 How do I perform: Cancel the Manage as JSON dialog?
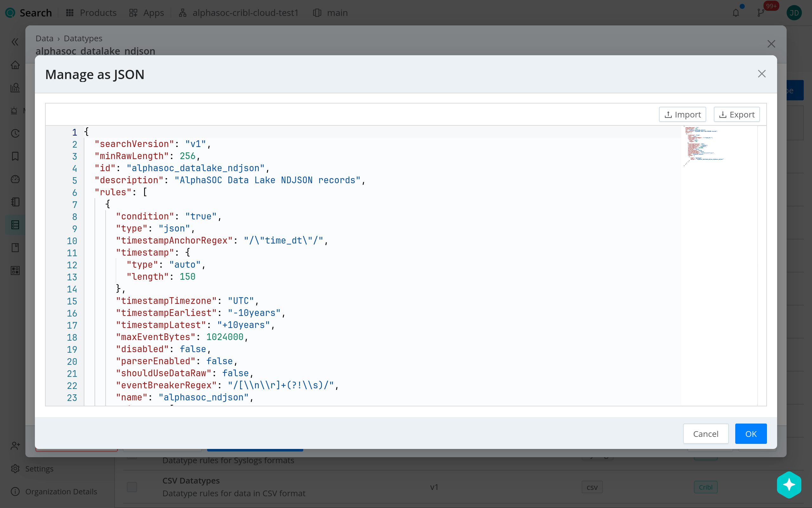[706, 434]
